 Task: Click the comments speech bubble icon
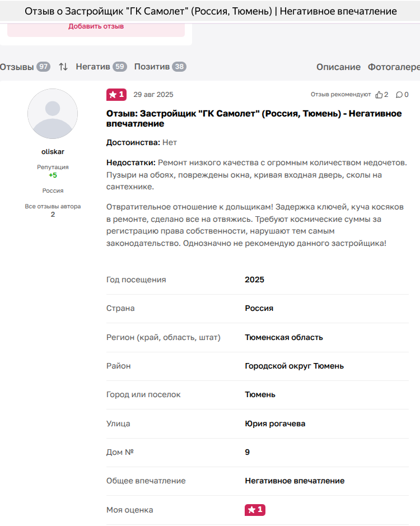point(399,95)
